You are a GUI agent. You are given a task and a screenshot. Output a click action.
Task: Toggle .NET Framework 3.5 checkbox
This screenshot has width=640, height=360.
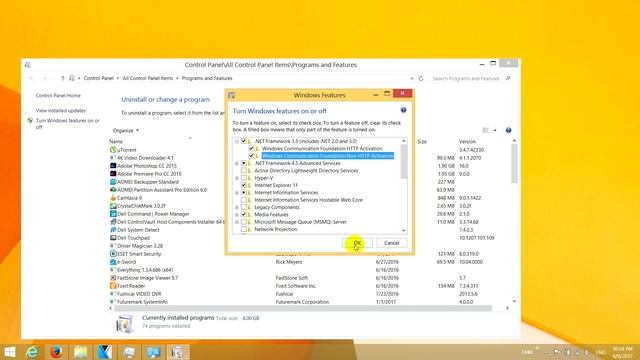click(x=244, y=141)
